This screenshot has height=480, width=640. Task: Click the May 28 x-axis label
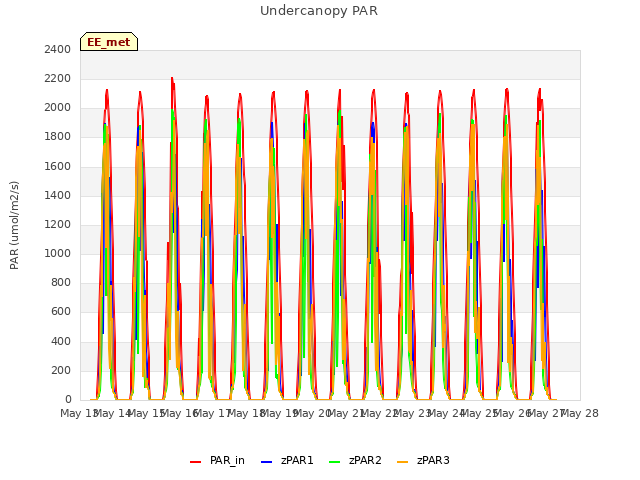580,413
